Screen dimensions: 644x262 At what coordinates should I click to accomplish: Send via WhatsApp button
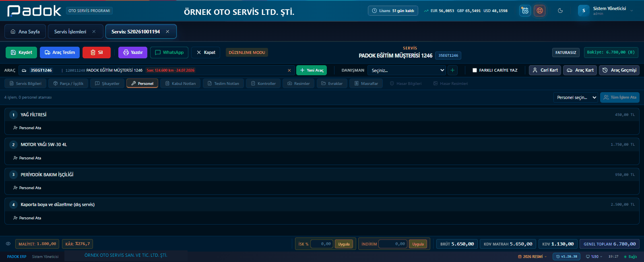169,52
